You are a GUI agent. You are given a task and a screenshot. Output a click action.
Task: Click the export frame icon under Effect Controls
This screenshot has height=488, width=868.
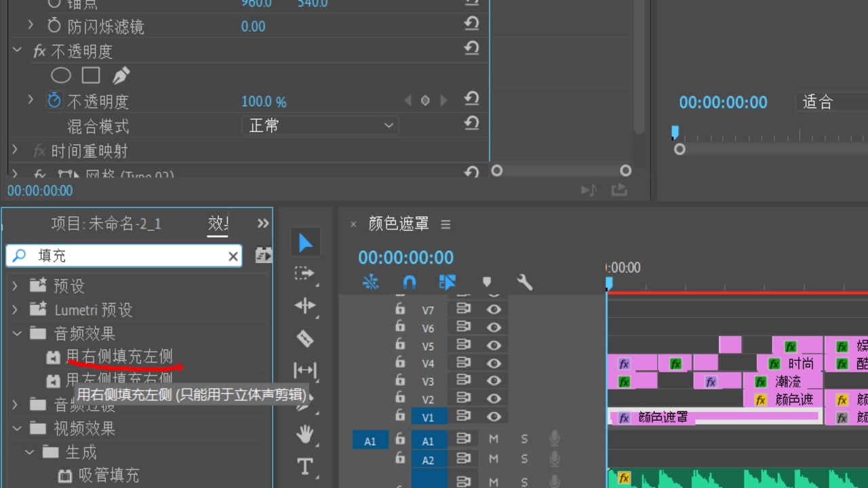(619, 190)
